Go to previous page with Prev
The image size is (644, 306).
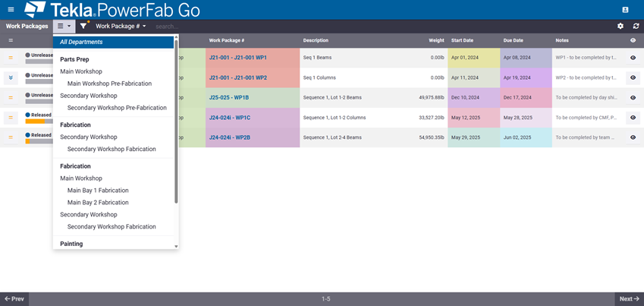(14, 299)
